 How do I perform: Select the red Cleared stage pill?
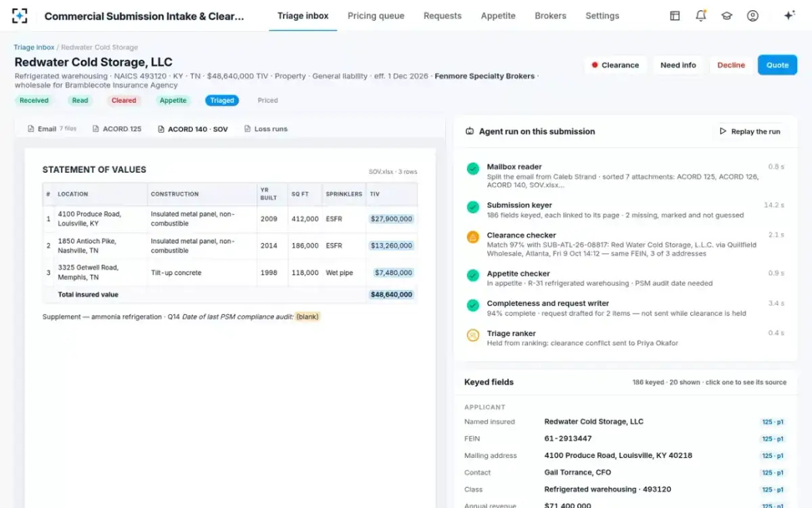[x=124, y=100]
